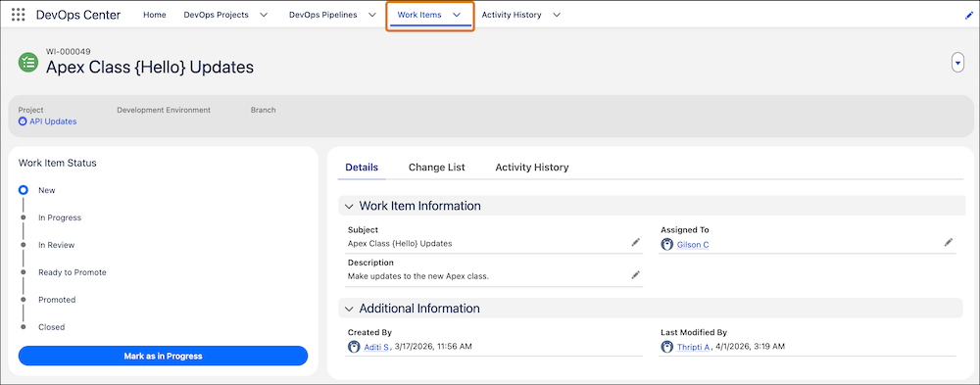Edit the Assigned To pencil icon

coord(948,243)
